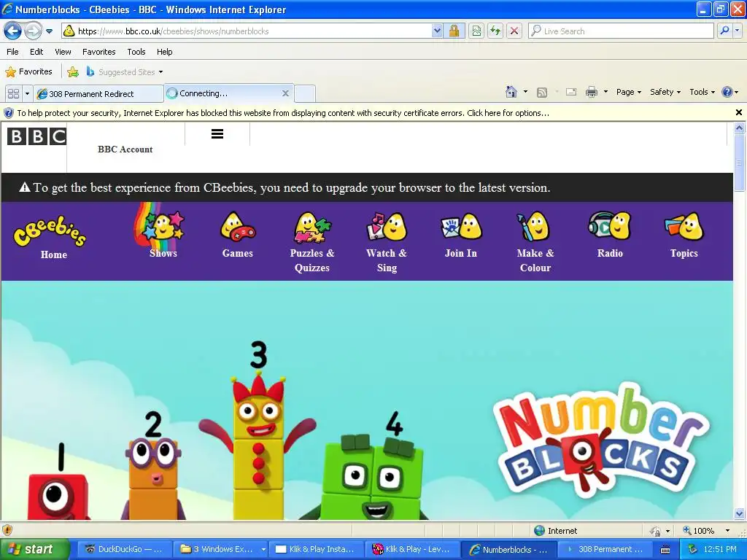Open the Help menu
This screenshot has height=560, width=747.
pyautogui.click(x=164, y=52)
